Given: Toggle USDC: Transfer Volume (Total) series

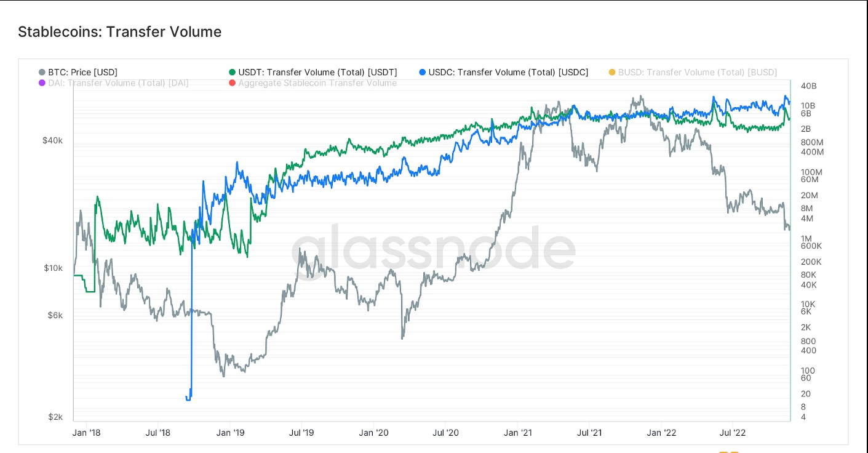Looking at the screenshot, I should click(508, 73).
